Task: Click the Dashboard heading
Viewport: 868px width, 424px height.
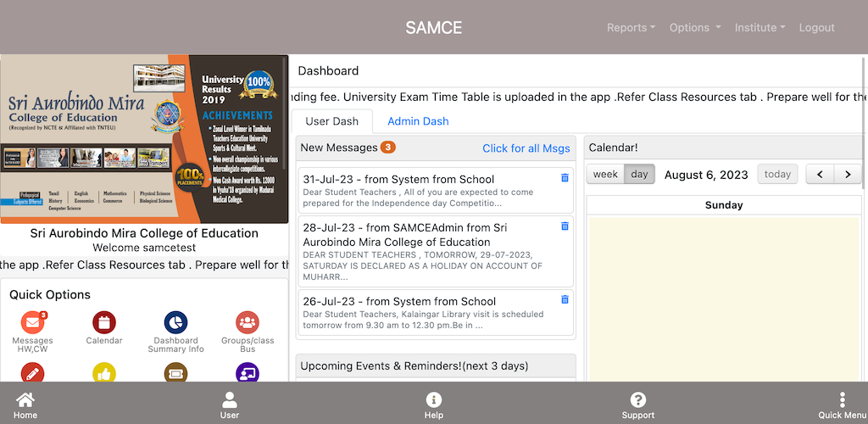Action: (x=328, y=71)
